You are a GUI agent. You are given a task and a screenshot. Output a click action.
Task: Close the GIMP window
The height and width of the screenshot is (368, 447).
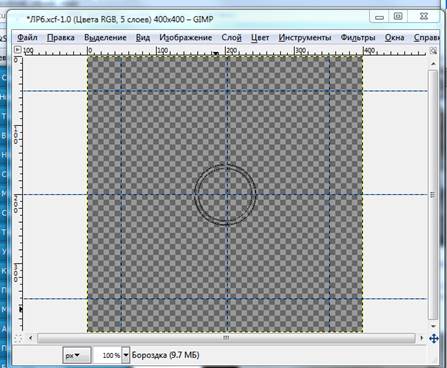point(423,16)
